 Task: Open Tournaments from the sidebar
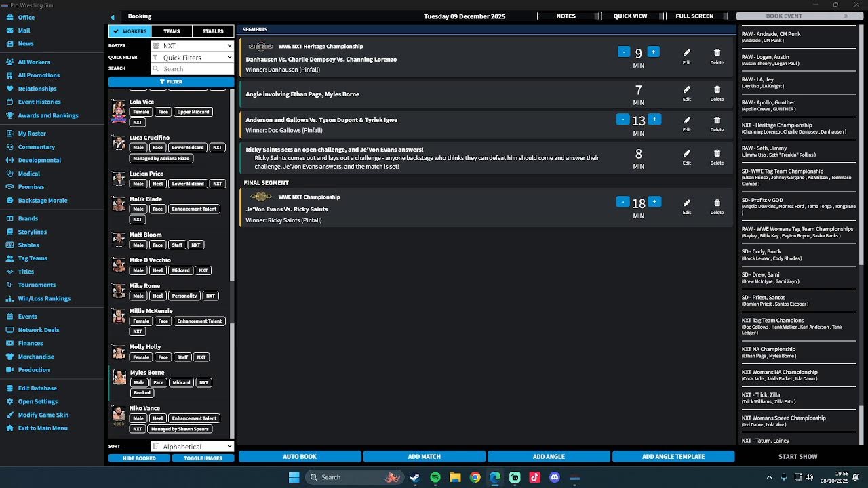[37, 285]
